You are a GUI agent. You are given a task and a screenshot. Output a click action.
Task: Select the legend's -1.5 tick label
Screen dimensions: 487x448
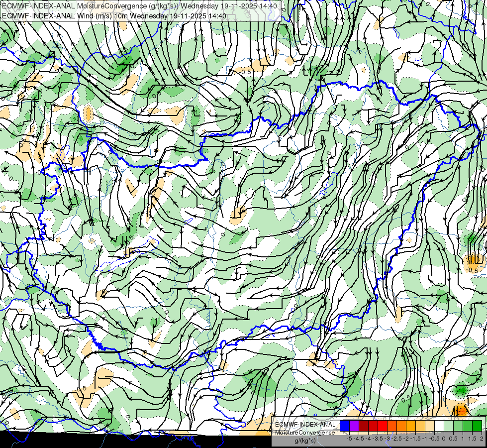click(x=415, y=439)
